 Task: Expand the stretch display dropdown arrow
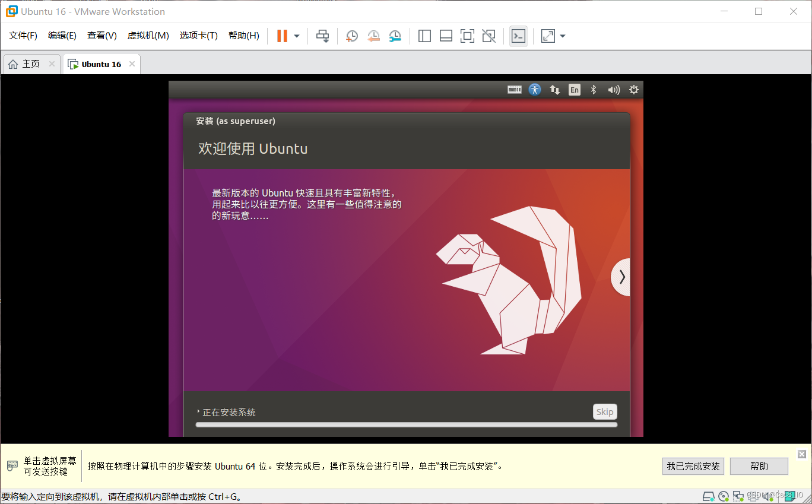[563, 36]
